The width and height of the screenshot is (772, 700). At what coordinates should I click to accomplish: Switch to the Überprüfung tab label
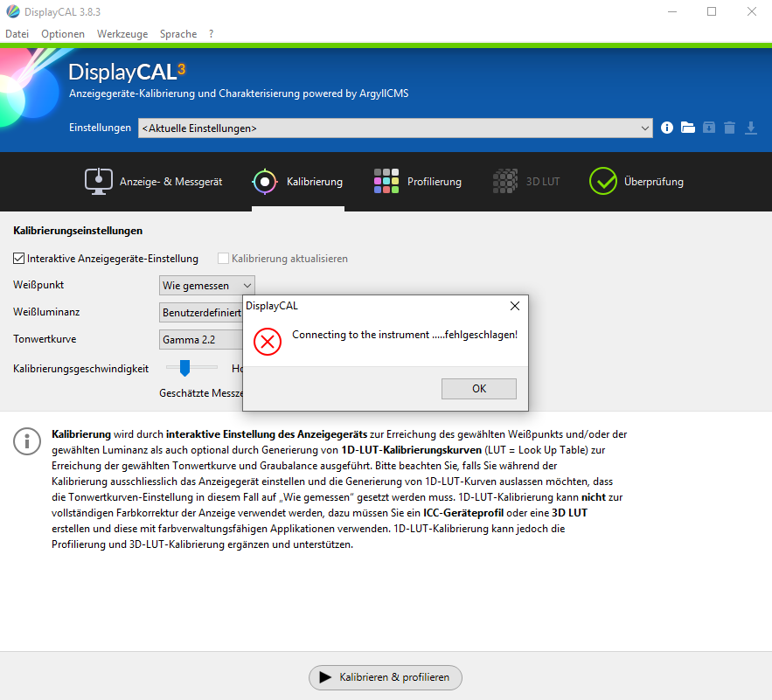pos(654,182)
